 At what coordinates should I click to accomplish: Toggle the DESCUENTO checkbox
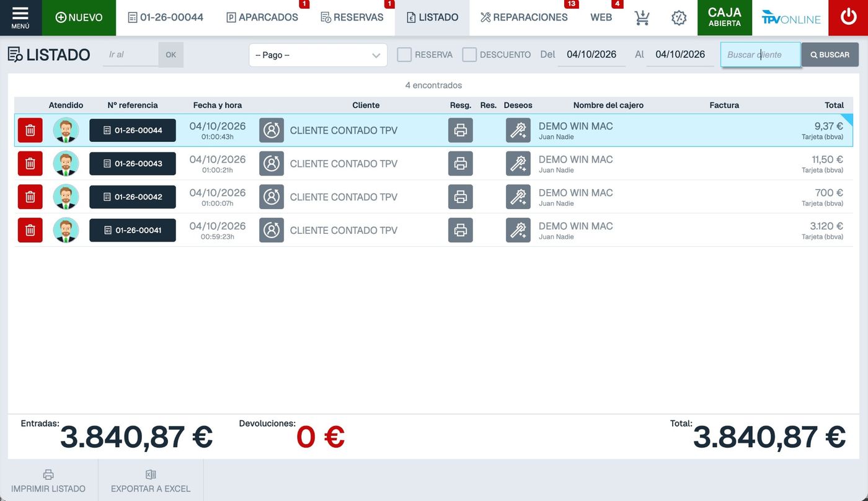click(469, 55)
